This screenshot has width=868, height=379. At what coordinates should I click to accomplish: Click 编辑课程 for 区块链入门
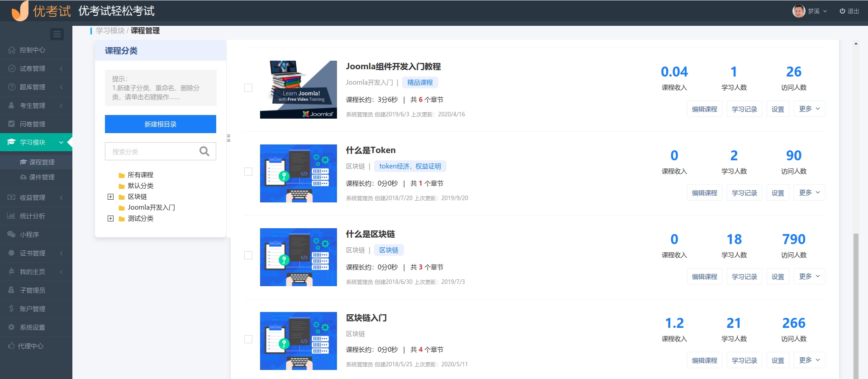click(705, 360)
